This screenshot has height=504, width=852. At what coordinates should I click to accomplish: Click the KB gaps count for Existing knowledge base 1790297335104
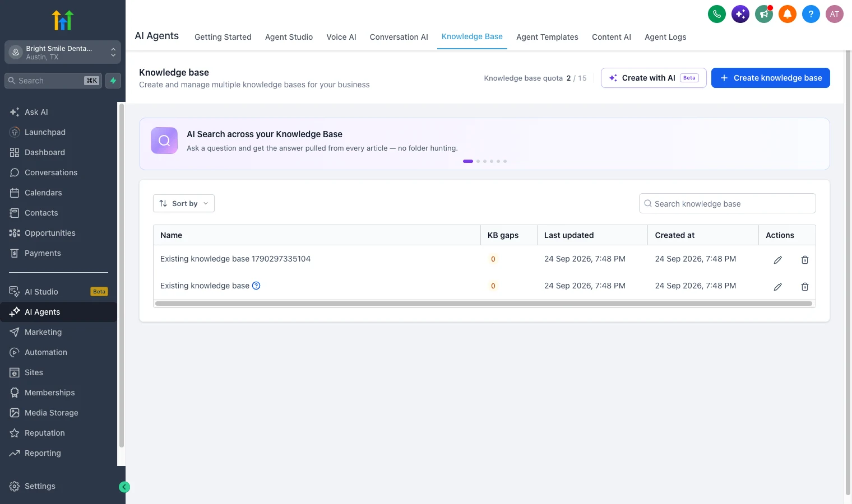pyautogui.click(x=493, y=259)
